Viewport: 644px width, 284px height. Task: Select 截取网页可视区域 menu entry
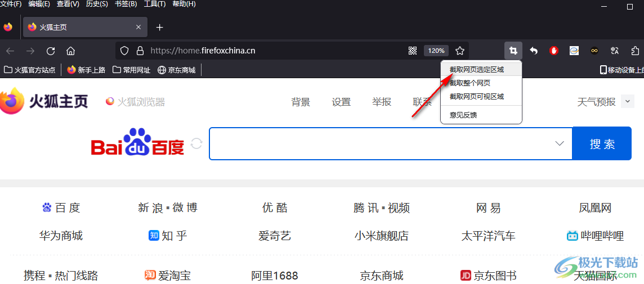[481, 97]
